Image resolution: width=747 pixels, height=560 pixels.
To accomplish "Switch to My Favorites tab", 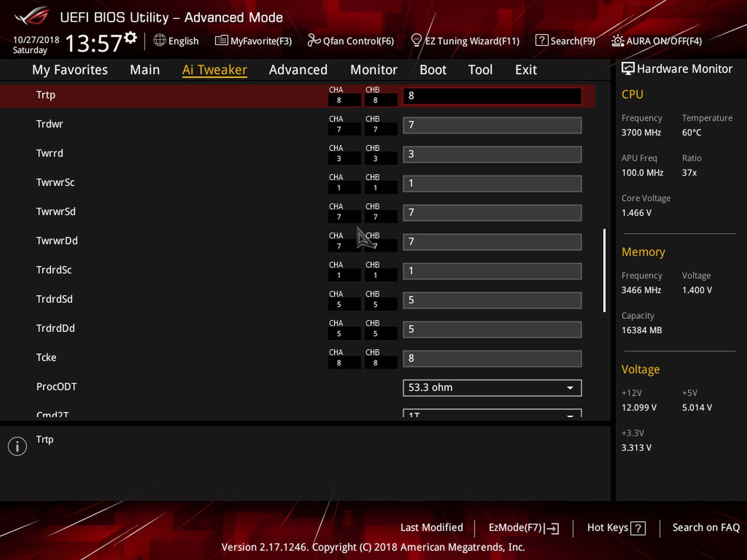I will [70, 70].
